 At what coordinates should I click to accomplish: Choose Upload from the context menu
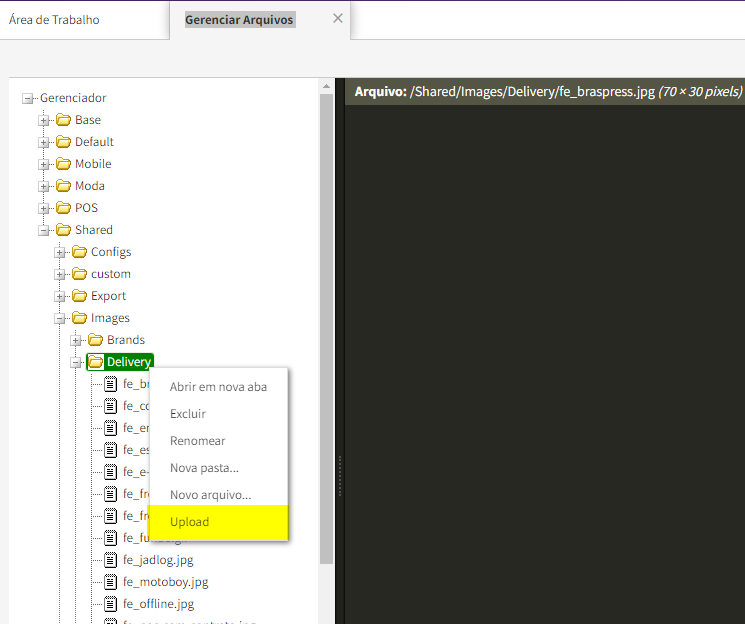[219, 522]
